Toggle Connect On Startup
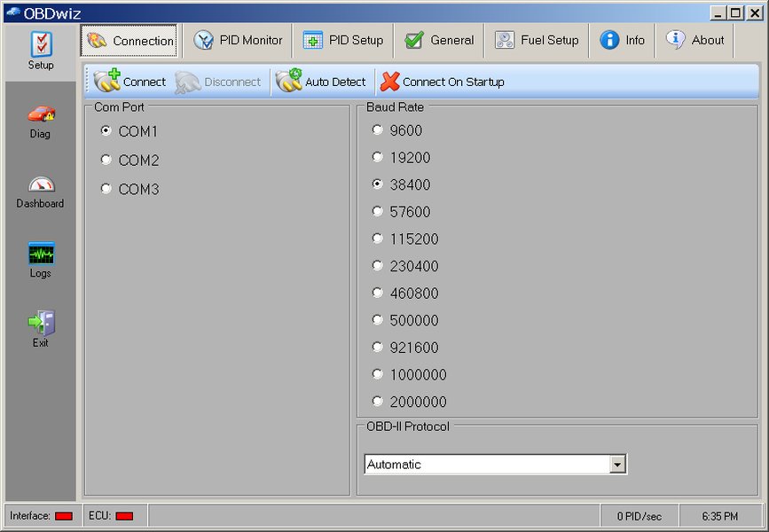This screenshot has height=532, width=769. pyautogui.click(x=443, y=82)
